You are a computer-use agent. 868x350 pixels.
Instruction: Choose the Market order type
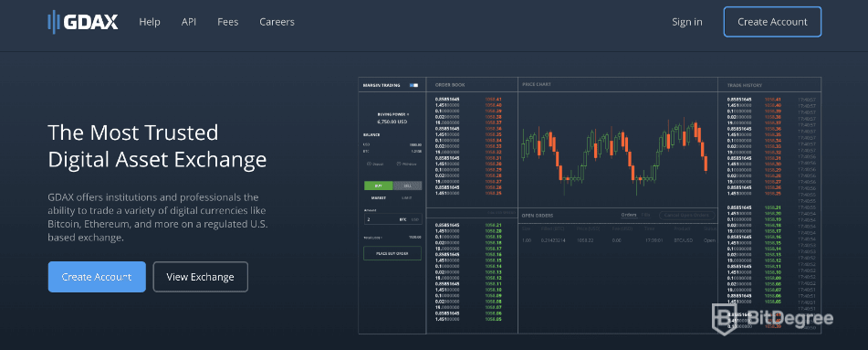coord(379,198)
